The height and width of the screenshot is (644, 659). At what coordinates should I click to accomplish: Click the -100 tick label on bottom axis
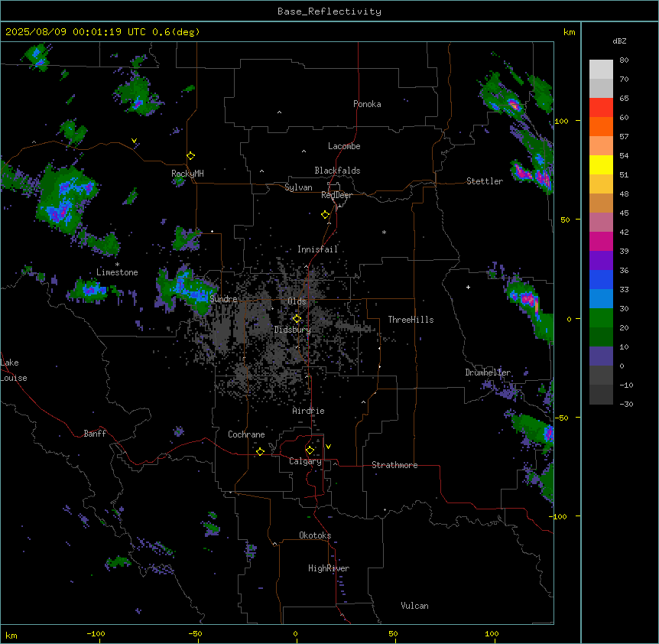[x=96, y=633]
